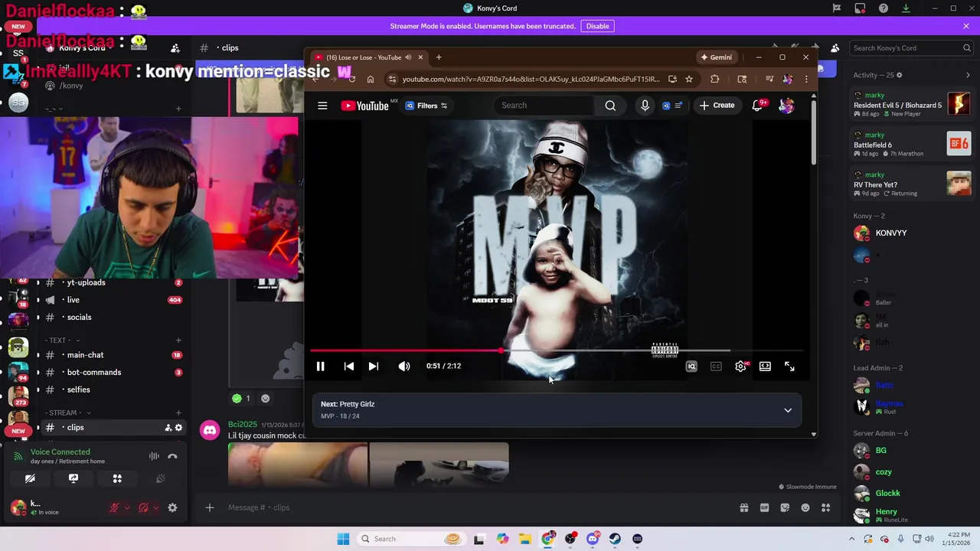Share your screen in Discord voice

(73, 478)
